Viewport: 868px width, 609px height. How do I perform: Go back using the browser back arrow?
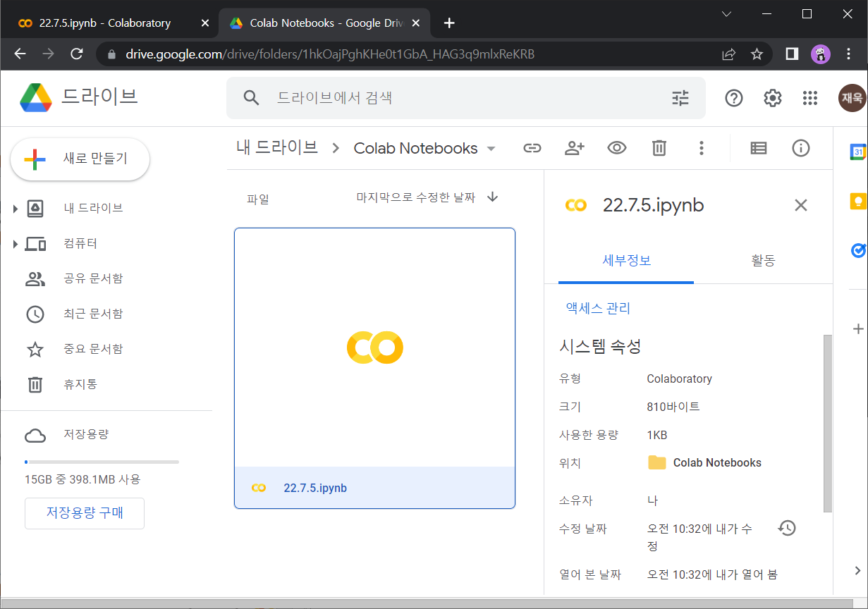point(20,54)
